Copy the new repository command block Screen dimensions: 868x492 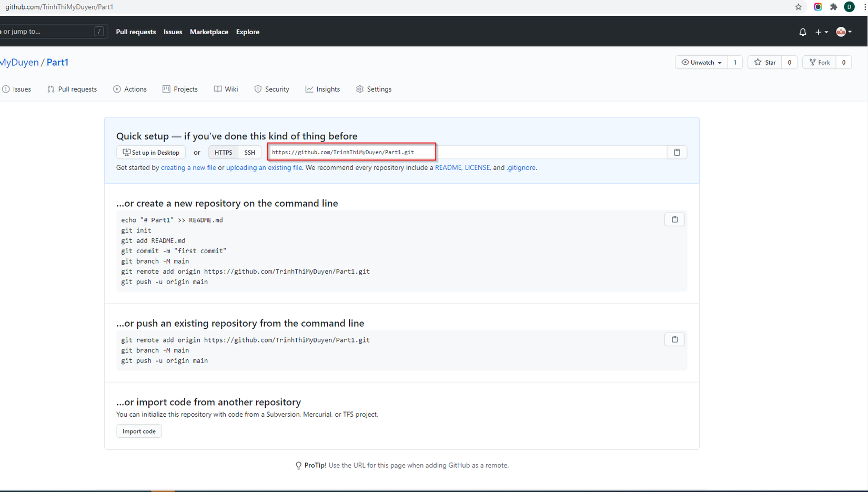tap(674, 219)
